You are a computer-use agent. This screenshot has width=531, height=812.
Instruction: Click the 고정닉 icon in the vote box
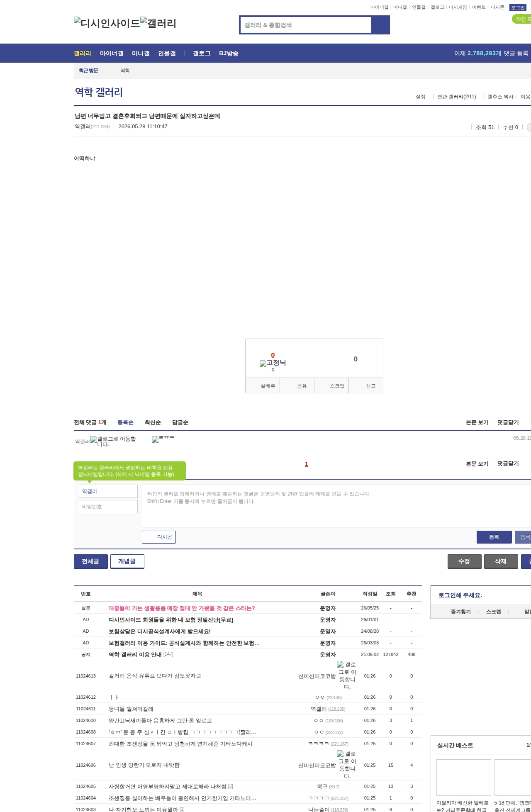pos(273,363)
